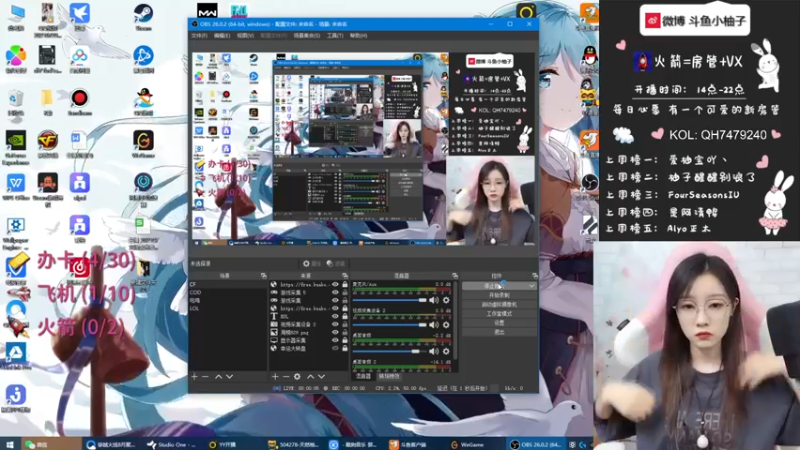Open the 场景集合(S) menu in OBS
Screen dimensions: 800x450
click(307, 36)
